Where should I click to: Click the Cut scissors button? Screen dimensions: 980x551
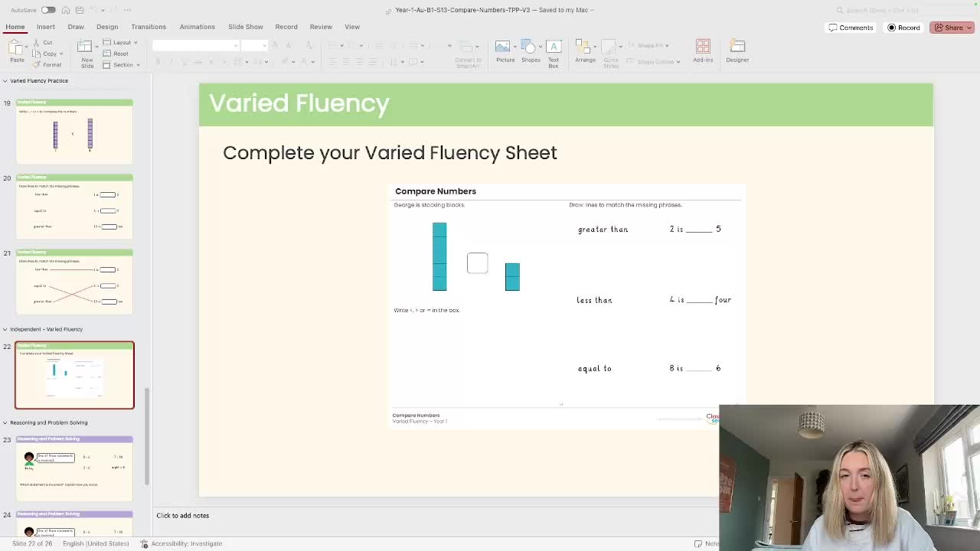pos(44,42)
